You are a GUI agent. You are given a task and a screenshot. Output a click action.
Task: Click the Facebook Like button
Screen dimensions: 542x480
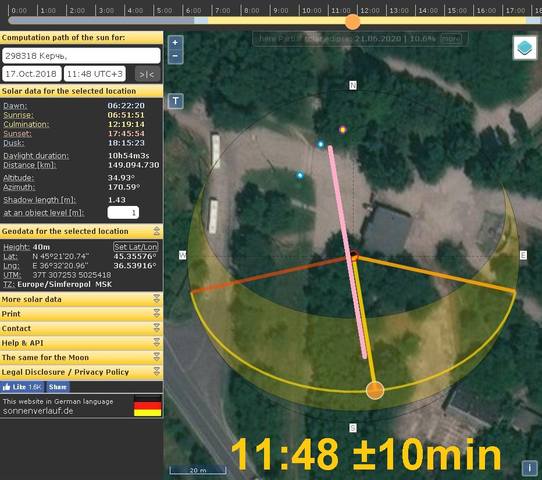[x=23, y=387]
